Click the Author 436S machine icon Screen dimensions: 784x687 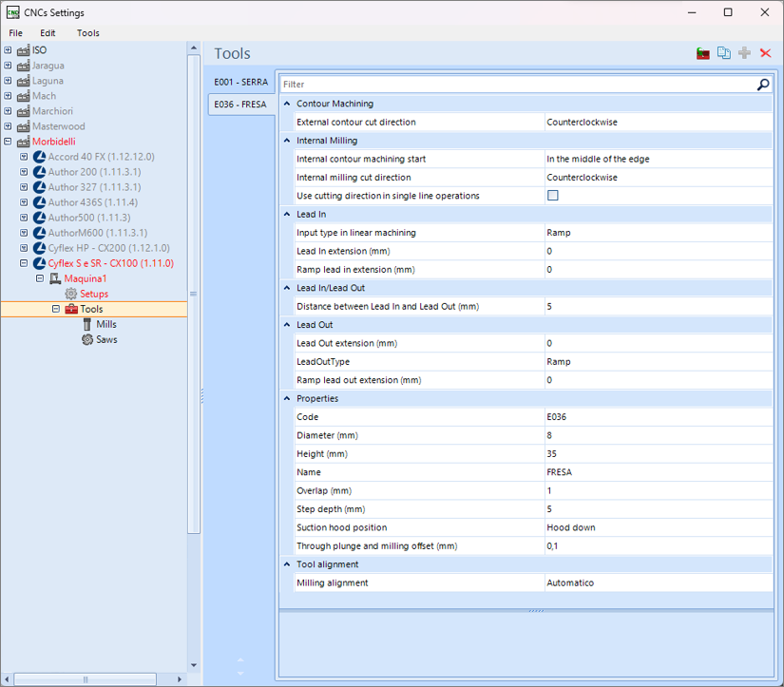[x=40, y=202]
